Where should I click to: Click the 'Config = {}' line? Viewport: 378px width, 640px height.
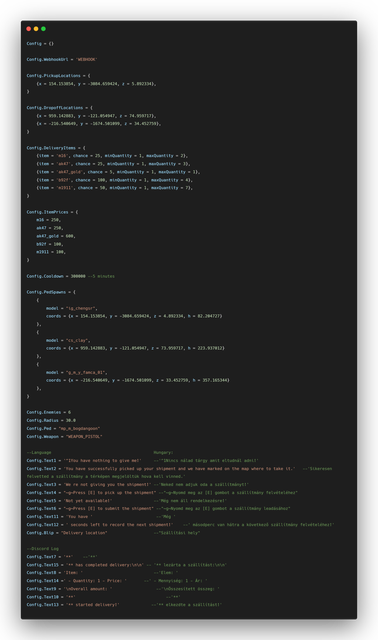pyautogui.click(x=40, y=43)
